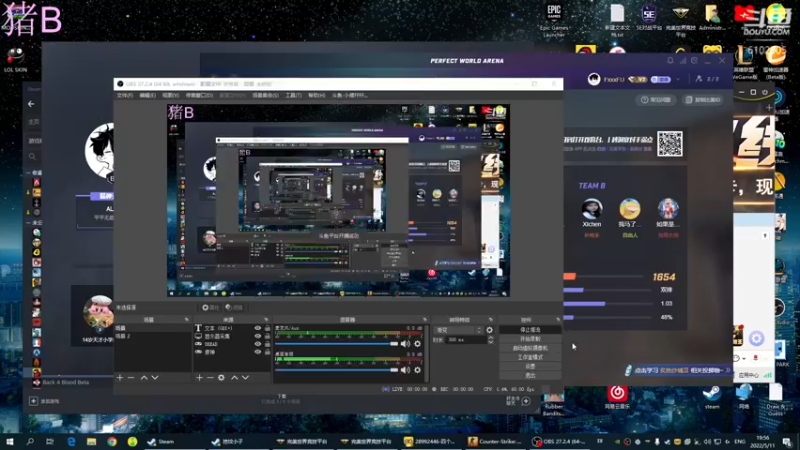Toggle visibility of 文本 (GDI+) source
Image resolution: width=800 pixels, height=450 pixels.
click(258, 329)
